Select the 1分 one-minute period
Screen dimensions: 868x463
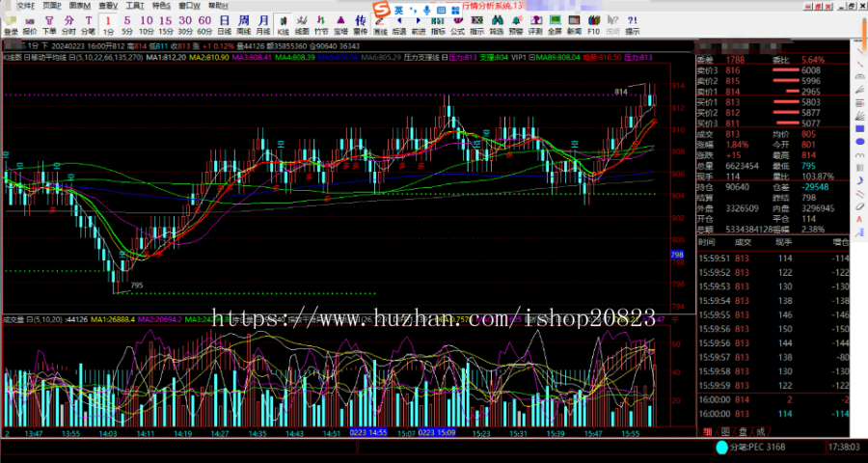[108, 25]
